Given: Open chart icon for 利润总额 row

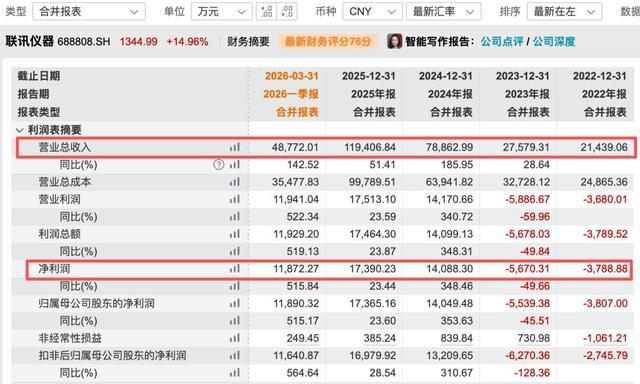Looking at the screenshot, I should (x=235, y=234).
